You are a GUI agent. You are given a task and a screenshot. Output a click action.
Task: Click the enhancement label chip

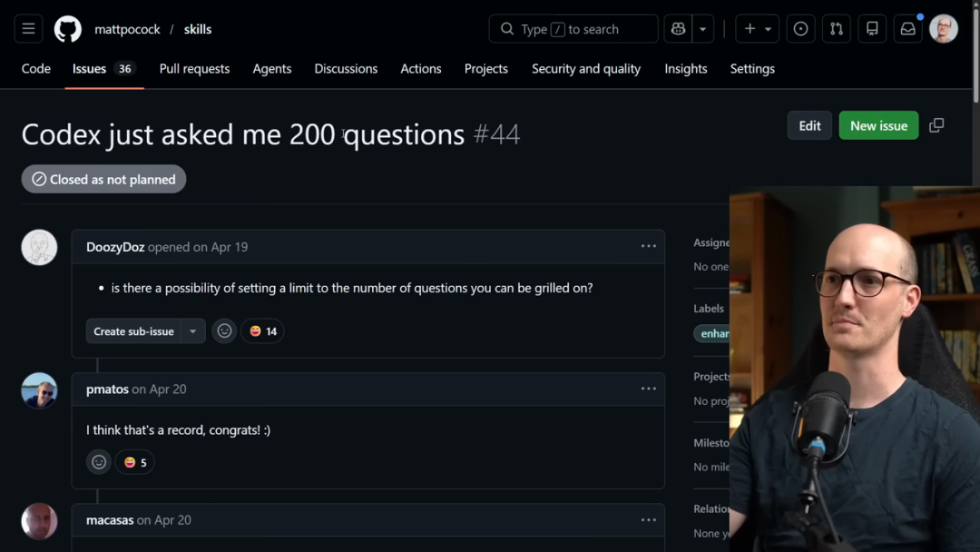point(712,334)
